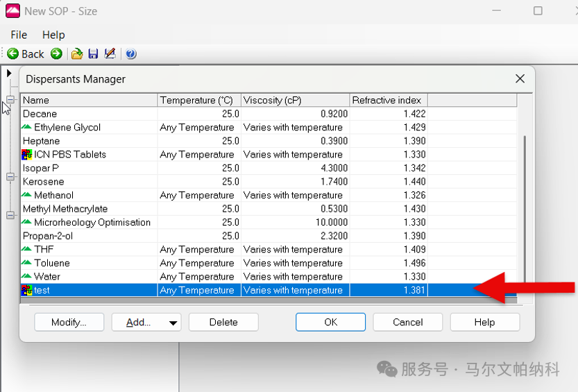Image resolution: width=578 pixels, height=392 pixels.
Task: Click the green icon beside Ethylene Glycol
Action: [26, 127]
